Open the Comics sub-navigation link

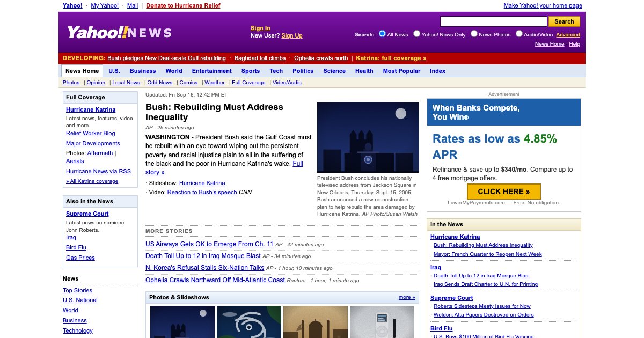188,83
